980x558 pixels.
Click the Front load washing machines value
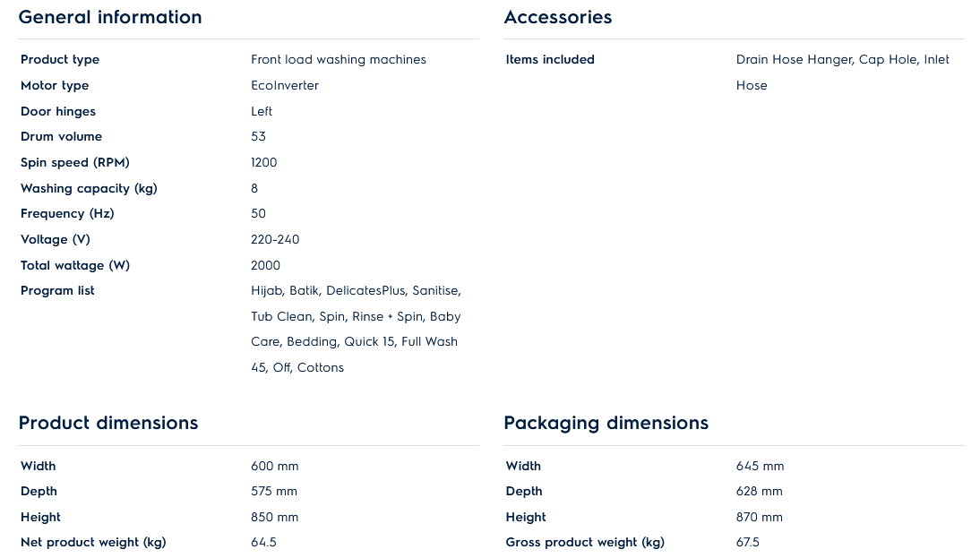(x=339, y=60)
